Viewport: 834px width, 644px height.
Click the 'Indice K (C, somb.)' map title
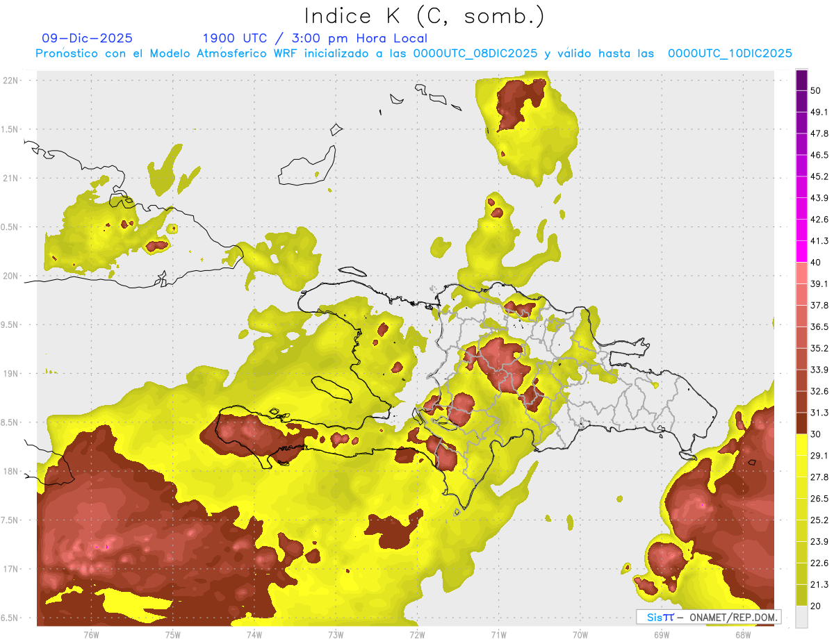pos(424,16)
